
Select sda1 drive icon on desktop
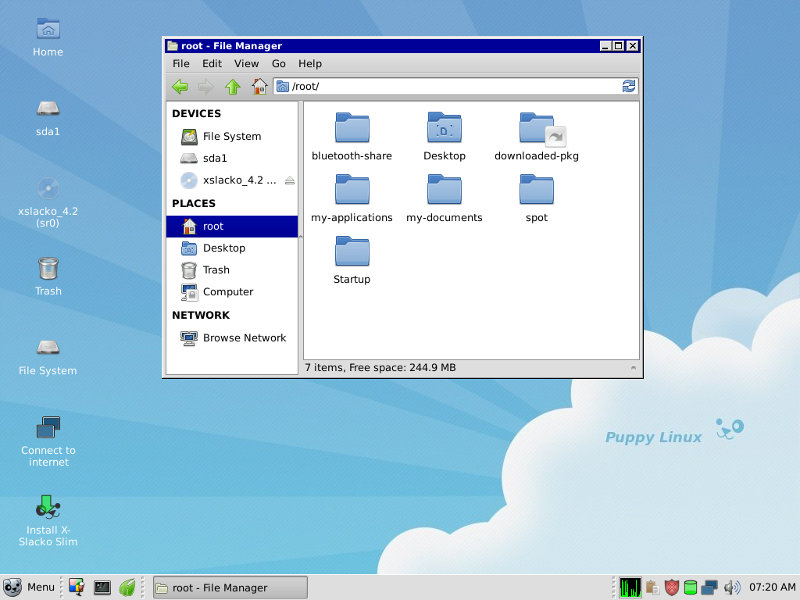pos(48,118)
